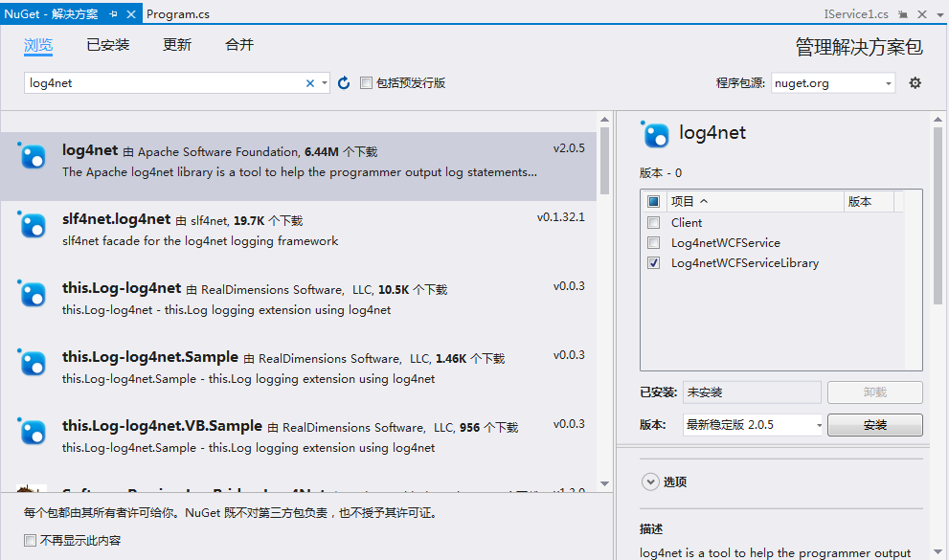Check the do-not-show-again checkbox
This screenshot has height=560, width=949.
coord(31,540)
